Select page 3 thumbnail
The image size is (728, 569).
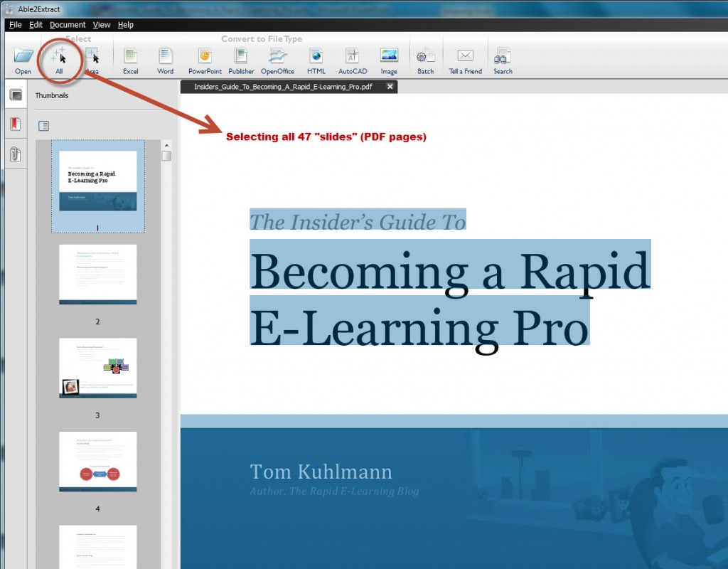tap(98, 368)
